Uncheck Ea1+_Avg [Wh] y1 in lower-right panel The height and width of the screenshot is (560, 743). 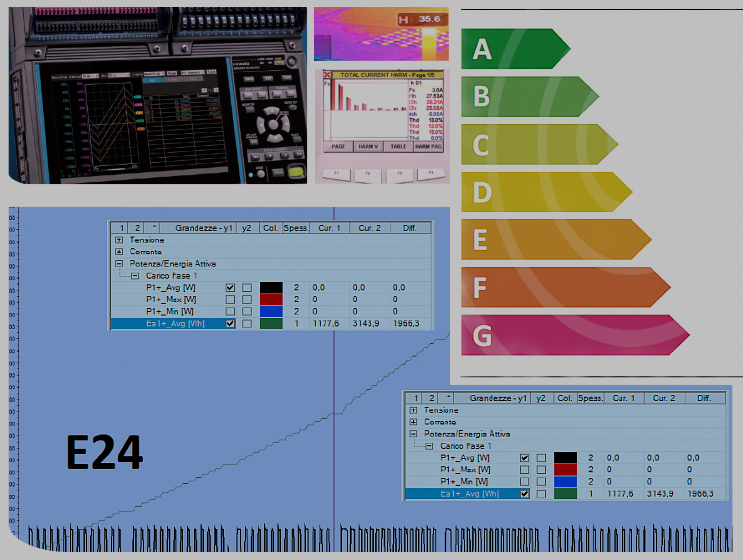(x=525, y=494)
